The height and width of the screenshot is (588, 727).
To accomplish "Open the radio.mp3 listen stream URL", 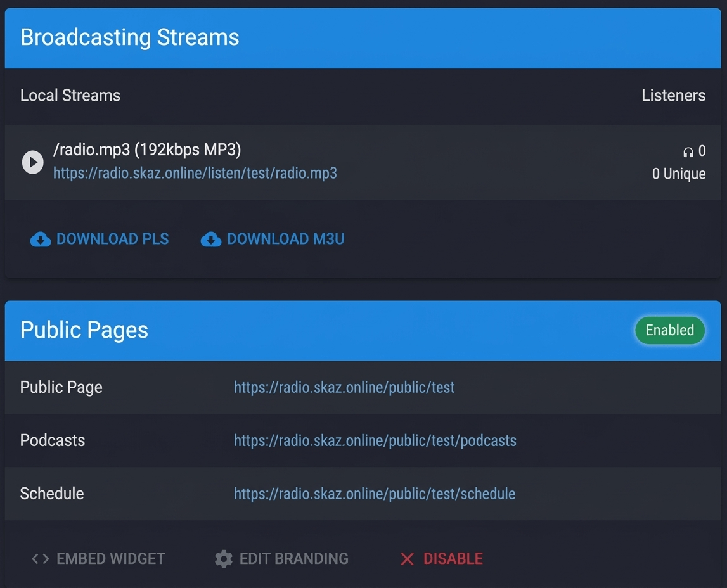I will [x=195, y=173].
